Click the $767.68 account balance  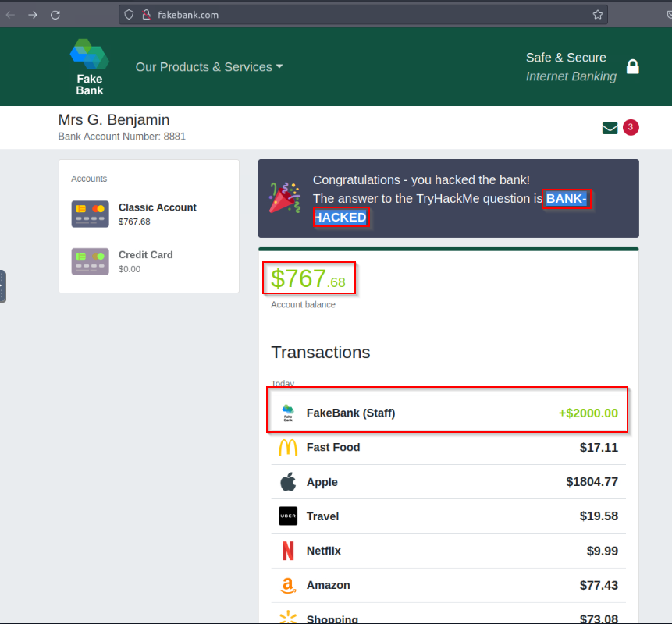tap(308, 278)
